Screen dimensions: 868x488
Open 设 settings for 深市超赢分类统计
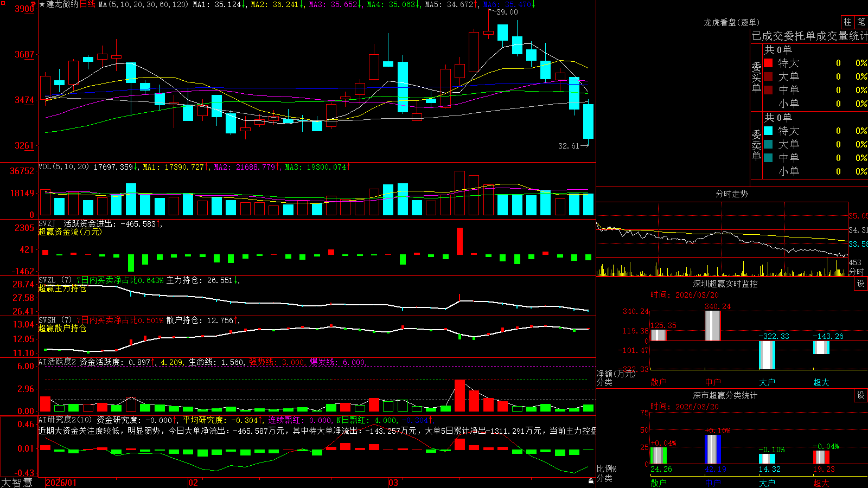[861, 395]
